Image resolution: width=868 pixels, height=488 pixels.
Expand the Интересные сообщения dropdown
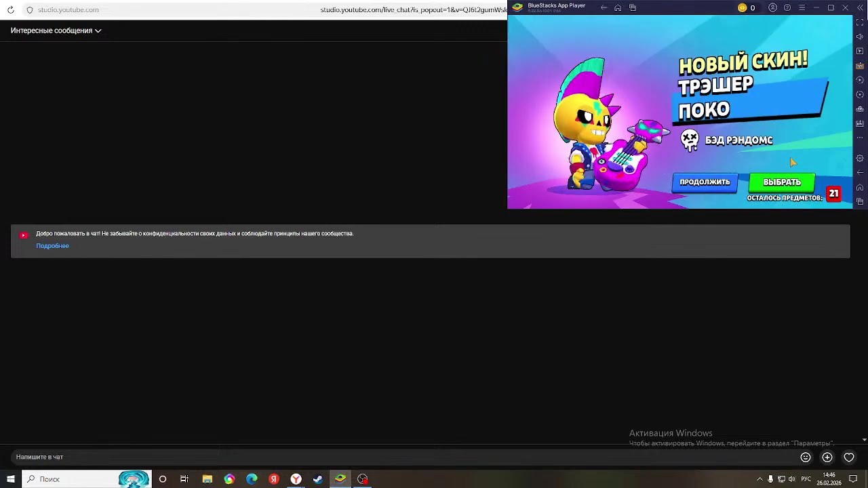point(56,30)
